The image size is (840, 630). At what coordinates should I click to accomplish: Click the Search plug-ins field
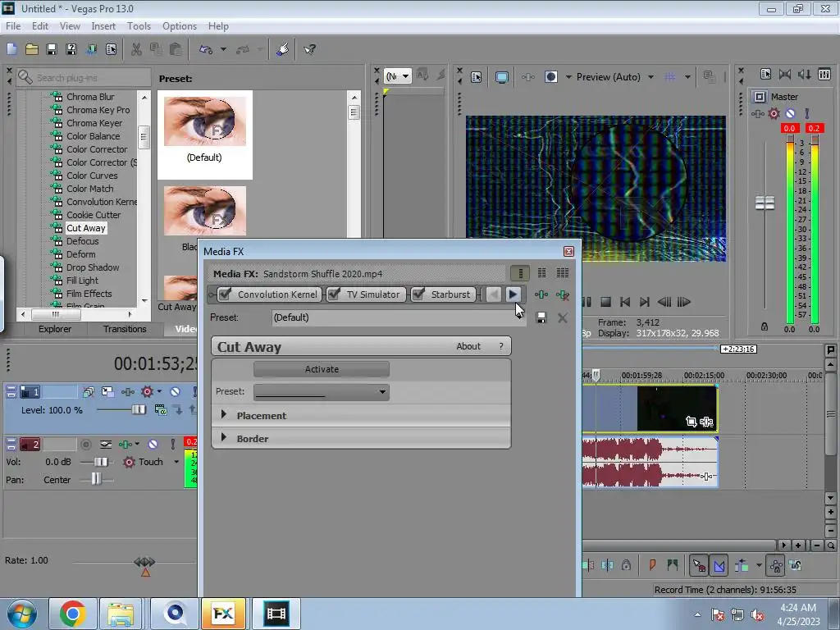coord(83,78)
